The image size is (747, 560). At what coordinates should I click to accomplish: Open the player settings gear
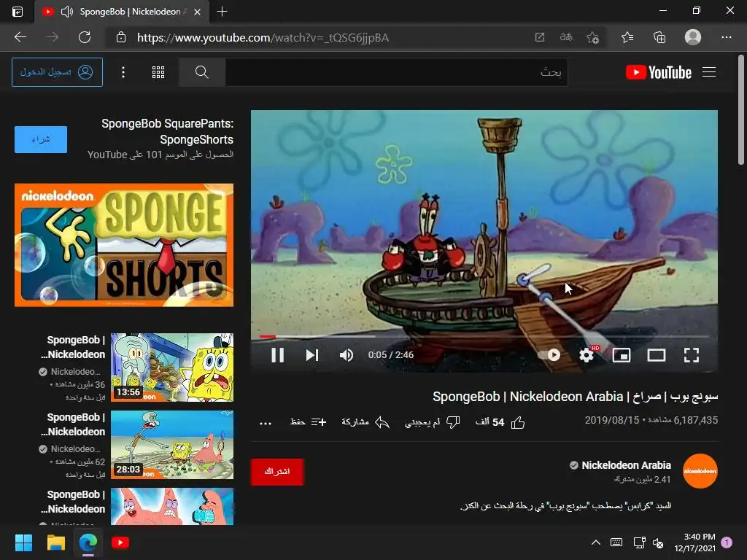pos(587,355)
